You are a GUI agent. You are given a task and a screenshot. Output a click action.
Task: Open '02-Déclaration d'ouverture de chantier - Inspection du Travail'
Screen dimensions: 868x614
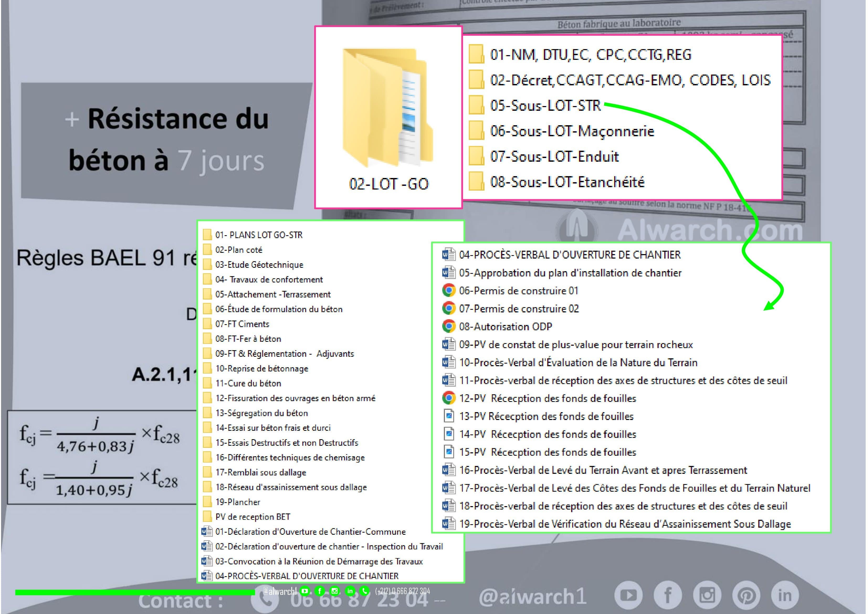click(x=329, y=546)
